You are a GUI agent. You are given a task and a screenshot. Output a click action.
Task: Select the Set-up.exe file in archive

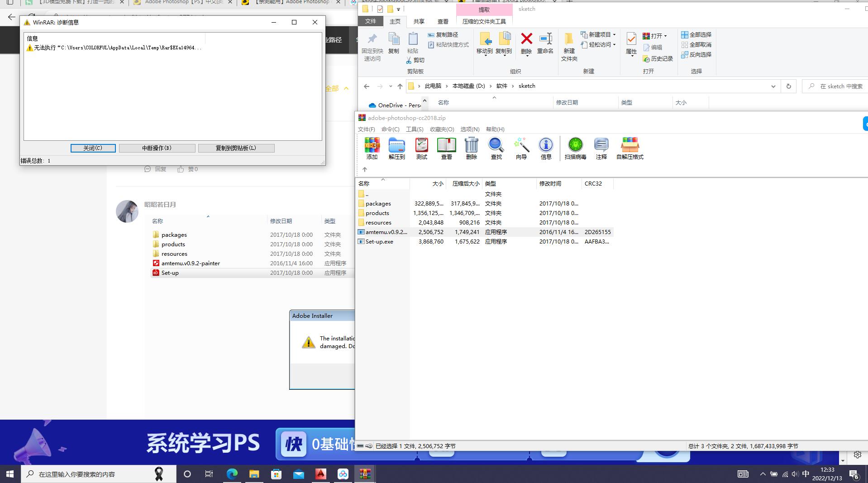point(379,242)
